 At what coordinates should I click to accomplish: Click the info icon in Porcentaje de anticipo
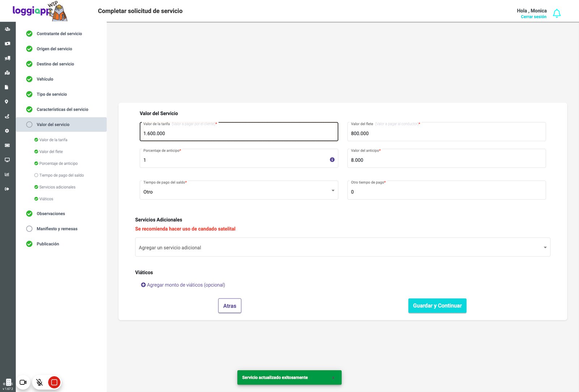[x=332, y=160]
